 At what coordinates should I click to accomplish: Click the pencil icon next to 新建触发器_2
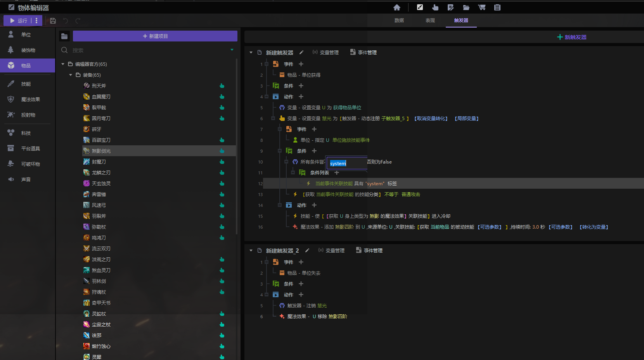(307, 250)
